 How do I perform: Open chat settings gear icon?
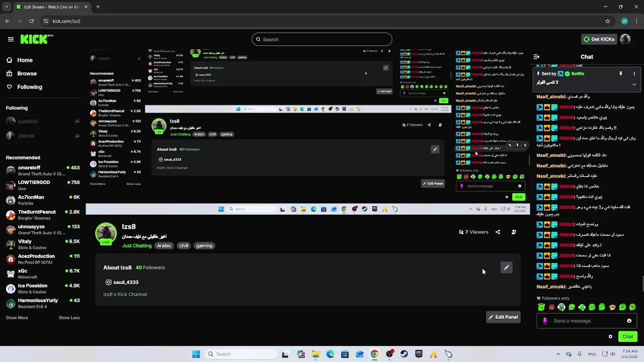(x=610, y=336)
